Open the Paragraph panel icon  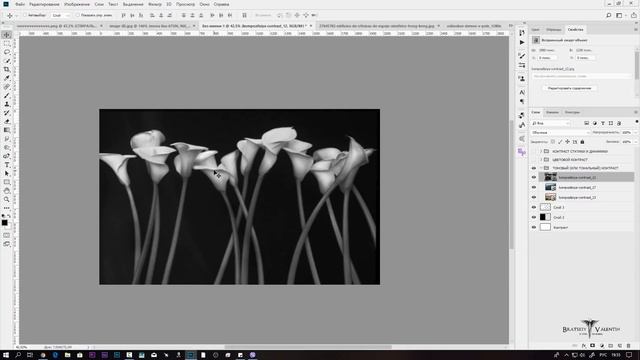pyautogui.click(x=522, y=101)
